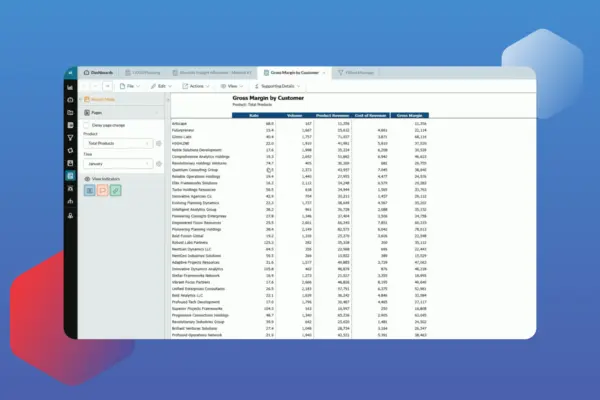Click the Gross Margin by Customer report title

click(268, 98)
